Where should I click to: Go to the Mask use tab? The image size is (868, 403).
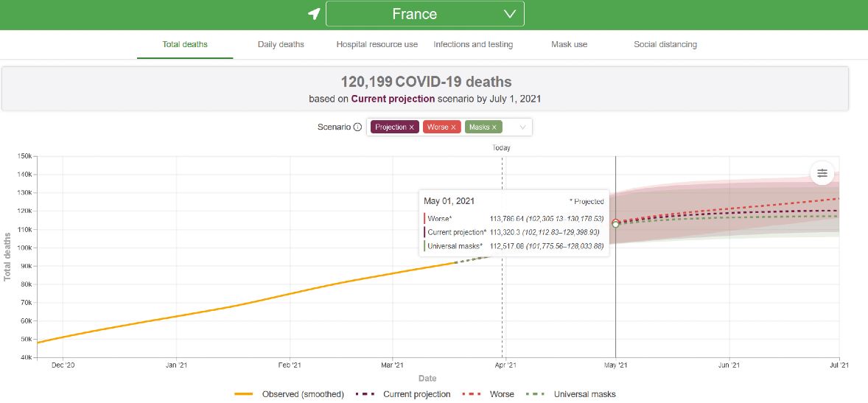coord(569,44)
